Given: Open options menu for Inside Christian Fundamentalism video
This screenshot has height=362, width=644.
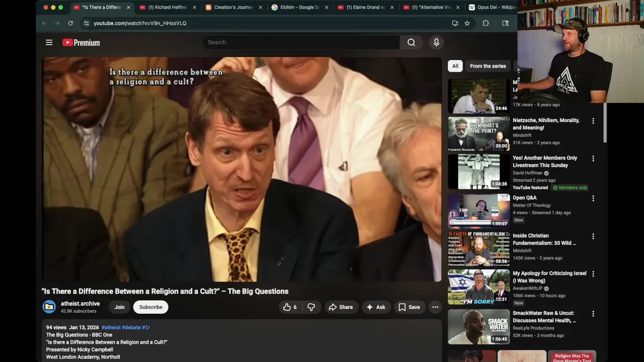Looking at the screenshot, I should click(593, 236).
